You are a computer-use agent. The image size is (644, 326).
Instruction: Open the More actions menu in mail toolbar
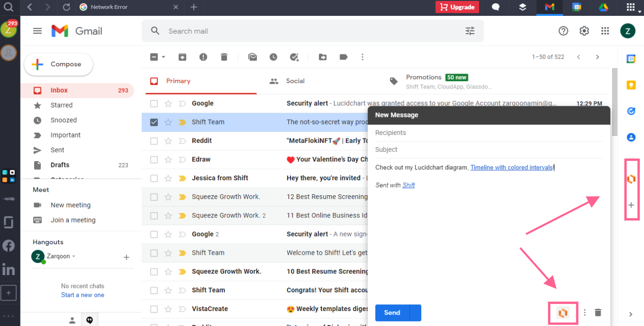pos(363,57)
